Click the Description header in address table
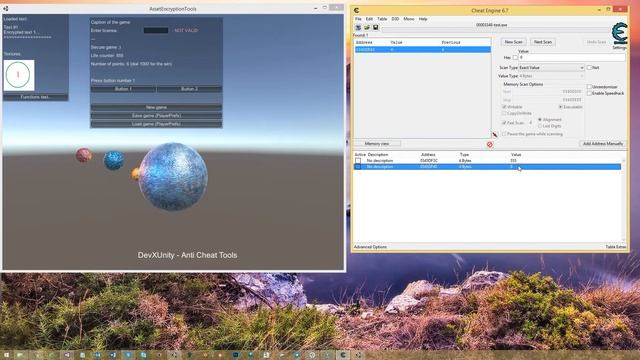The image size is (640, 360). 378,155
